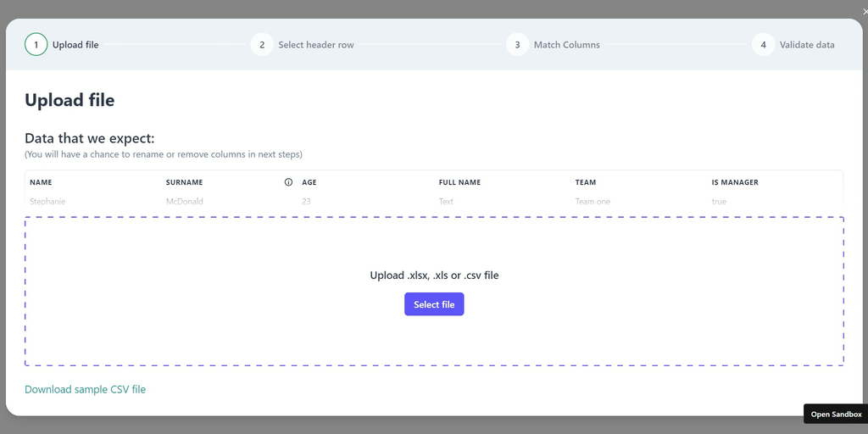Click the info icon beside AGE column
Screen dimensions: 868x434
coord(288,182)
